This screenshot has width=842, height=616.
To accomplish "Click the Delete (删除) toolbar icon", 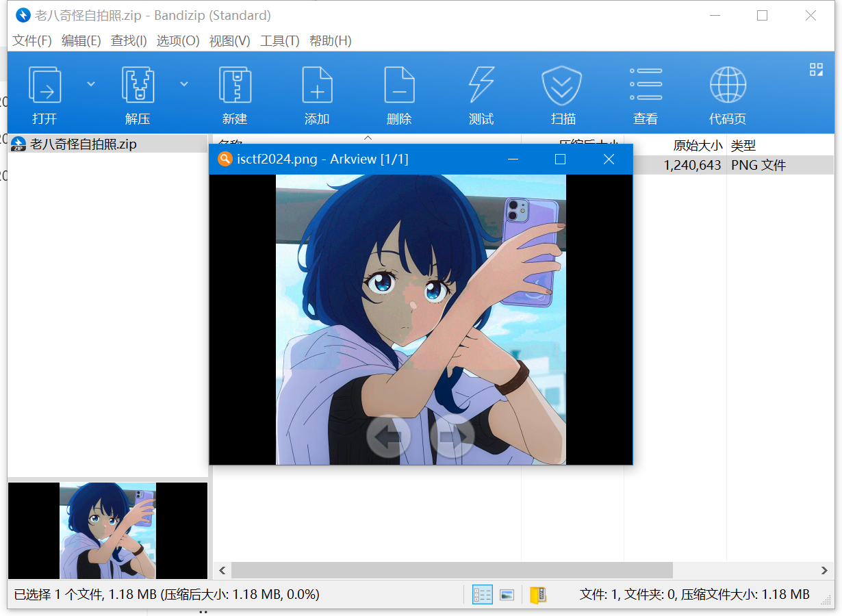I will pos(399,85).
